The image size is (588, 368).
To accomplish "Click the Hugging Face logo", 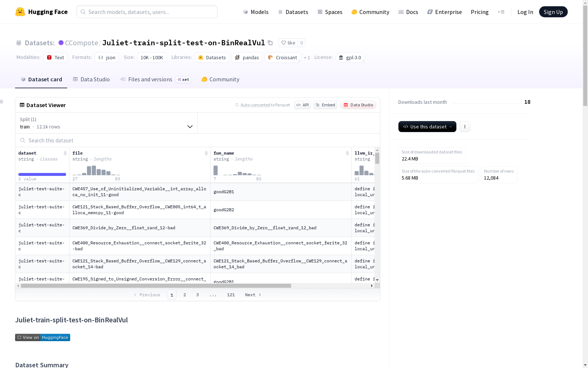I will tap(42, 12).
